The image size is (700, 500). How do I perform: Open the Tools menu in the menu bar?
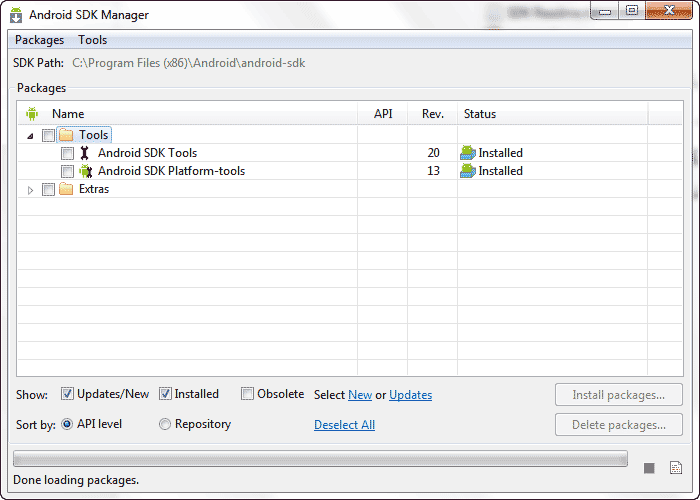(92, 40)
